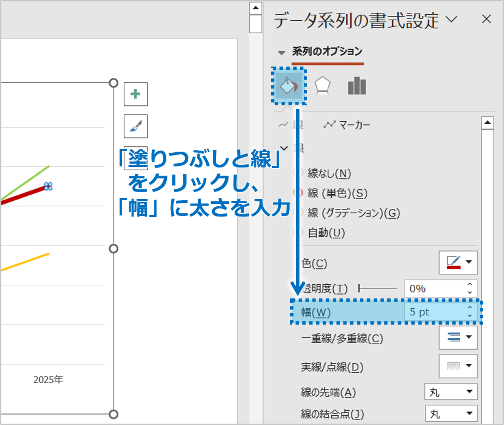Open the 一重線/多重線(C) compound type dropdown

(x=458, y=338)
